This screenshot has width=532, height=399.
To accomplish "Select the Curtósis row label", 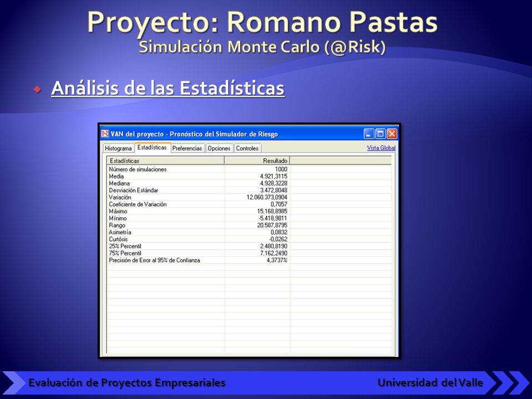I will pos(118,239).
